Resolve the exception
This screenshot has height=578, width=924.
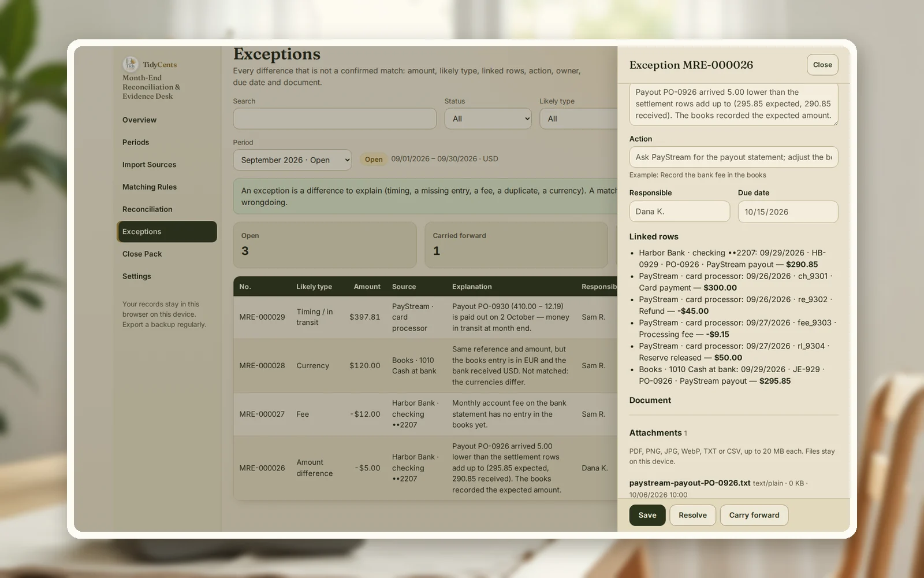click(692, 515)
